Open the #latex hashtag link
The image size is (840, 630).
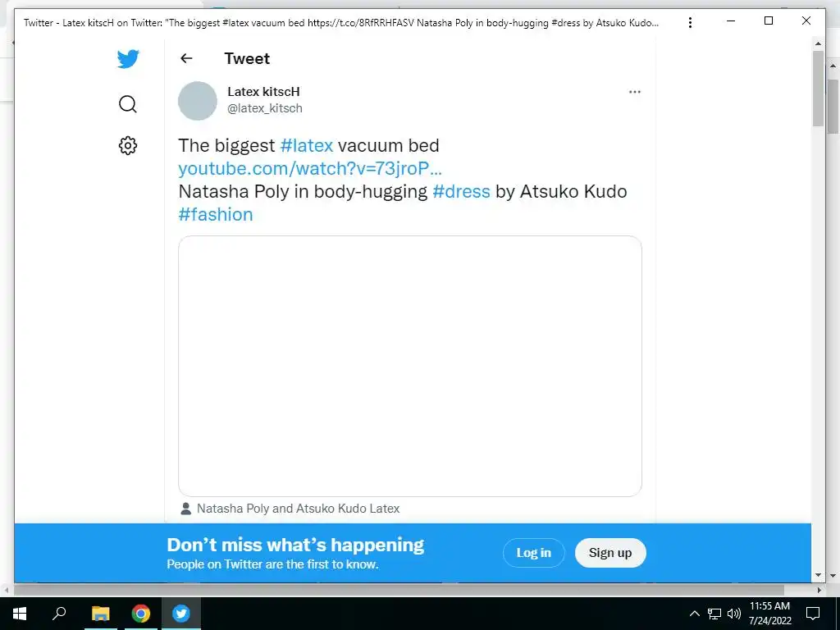pyautogui.click(x=307, y=145)
